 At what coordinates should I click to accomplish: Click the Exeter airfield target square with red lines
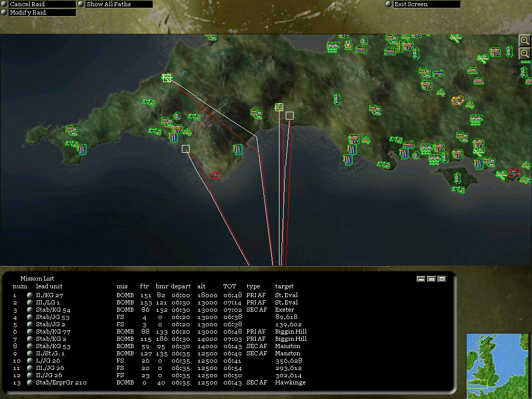[x=279, y=107]
